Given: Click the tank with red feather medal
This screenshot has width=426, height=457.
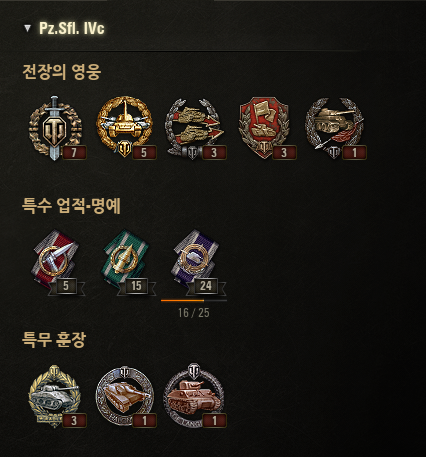Looking at the screenshot, I should click(x=335, y=129).
